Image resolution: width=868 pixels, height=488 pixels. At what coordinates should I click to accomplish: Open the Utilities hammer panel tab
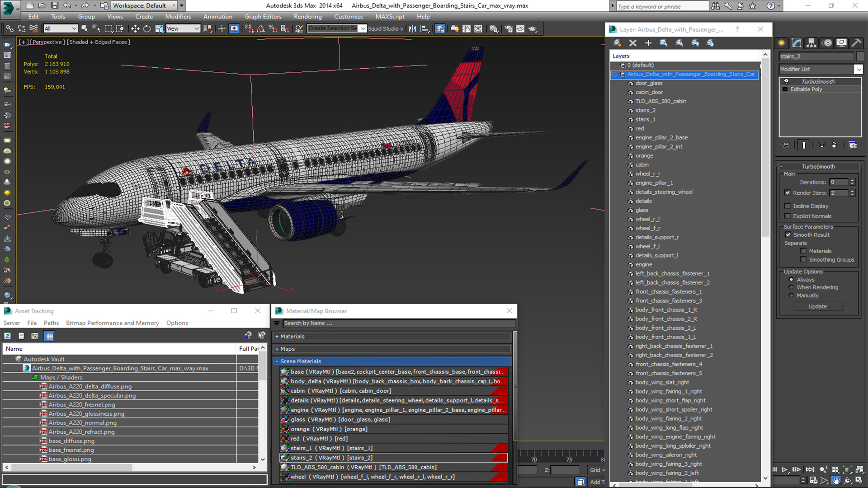pos(856,43)
